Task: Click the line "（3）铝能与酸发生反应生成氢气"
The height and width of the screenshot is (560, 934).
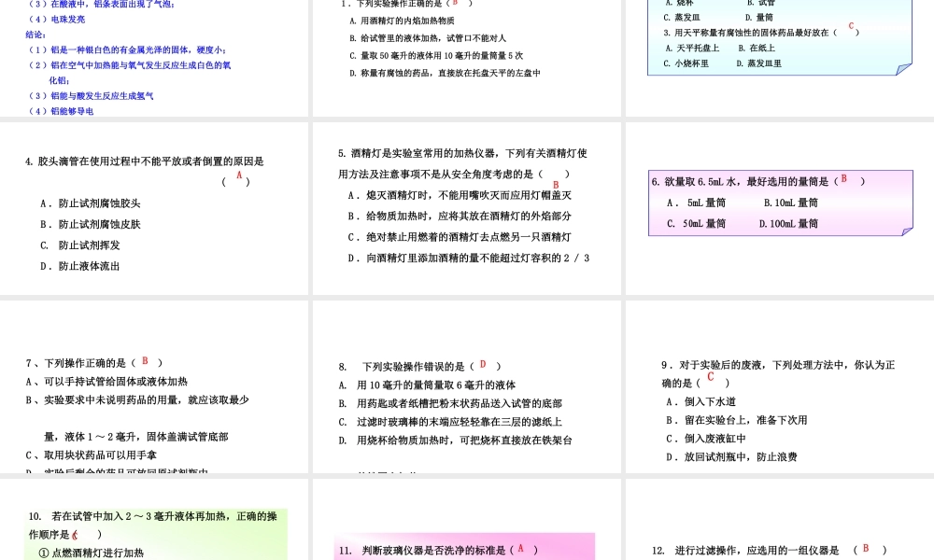Action: tap(90, 95)
